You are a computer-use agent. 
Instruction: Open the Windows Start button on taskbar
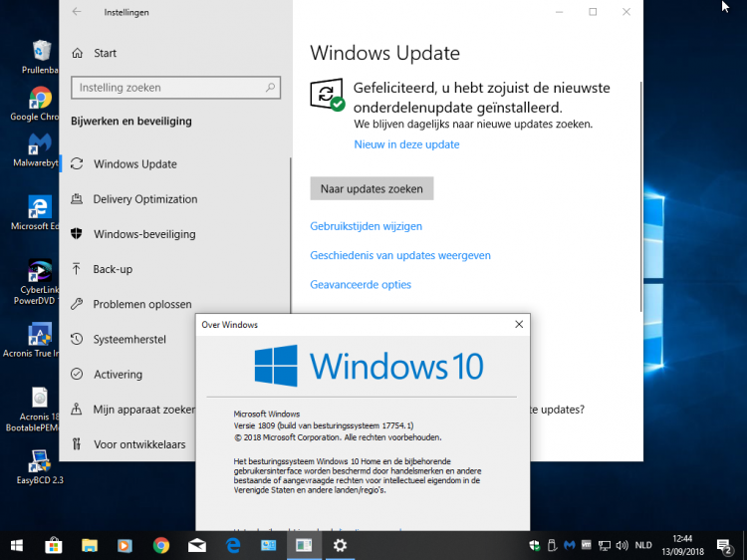pyautogui.click(x=17, y=545)
